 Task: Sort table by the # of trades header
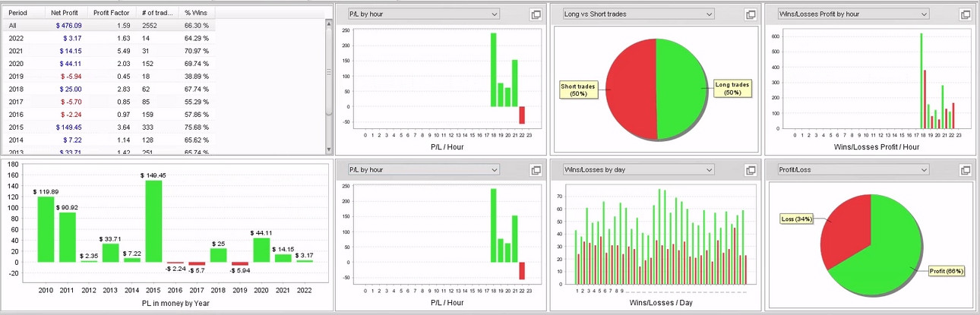click(158, 13)
